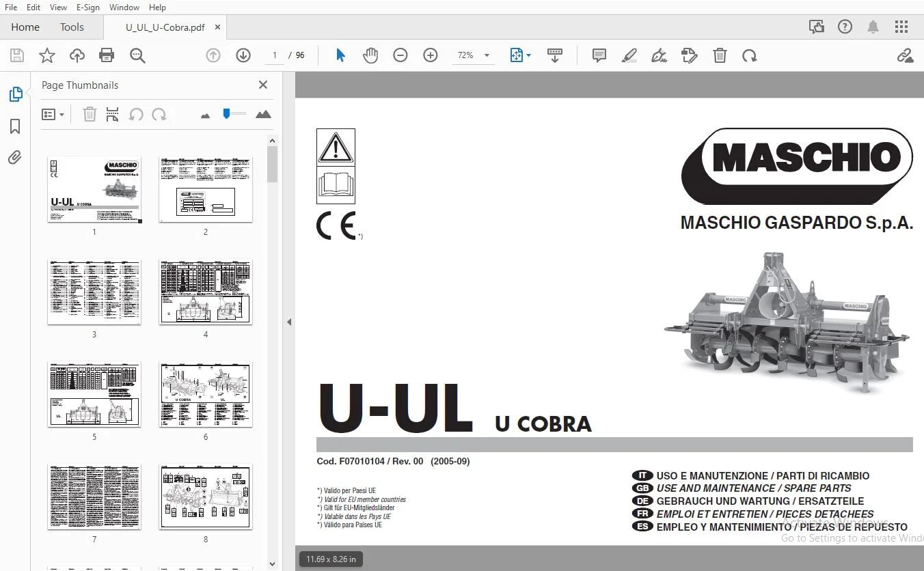Zoom in with the plus button
The image size is (924, 571).
point(431,55)
